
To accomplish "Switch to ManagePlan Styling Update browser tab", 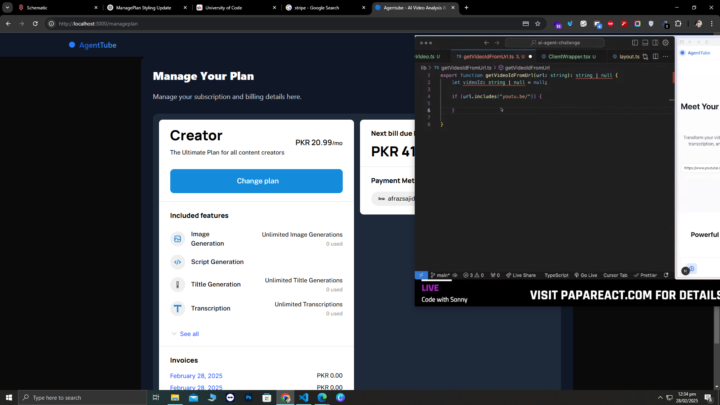I will pyautogui.click(x=145, y=8).
